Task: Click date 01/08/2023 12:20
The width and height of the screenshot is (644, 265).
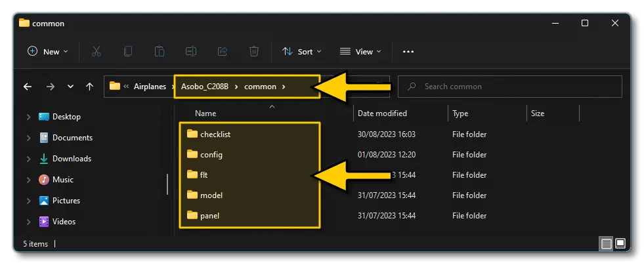Action: (387, 155)
